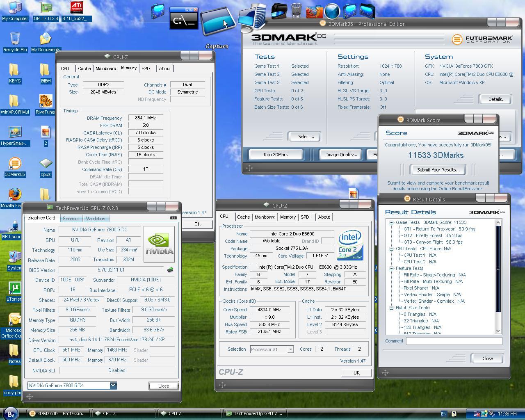Select the HyperSnap desktop icon
The image size is (525, 420).
pyautogui.click(x=15, y=136)
